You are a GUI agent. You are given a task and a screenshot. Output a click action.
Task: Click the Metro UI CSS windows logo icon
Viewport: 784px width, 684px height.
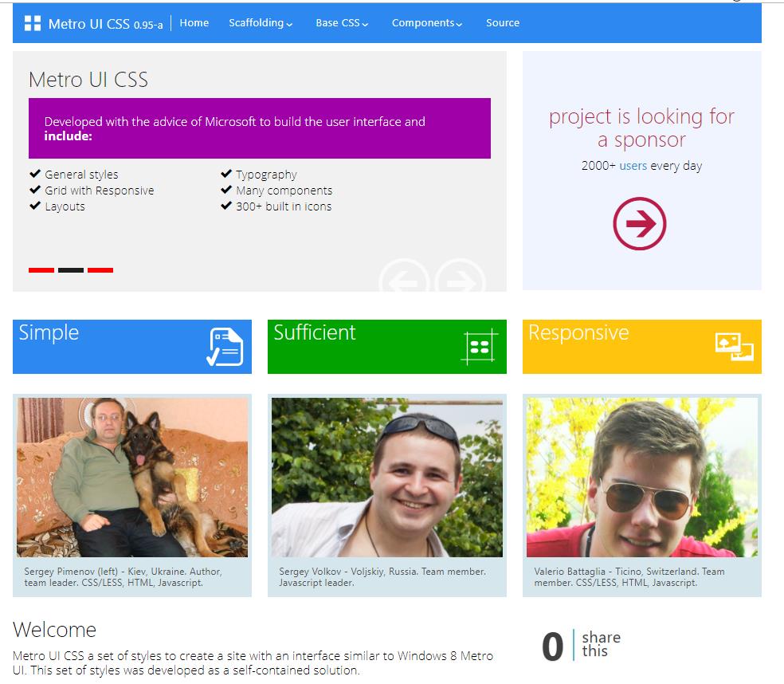coord(33,23)
